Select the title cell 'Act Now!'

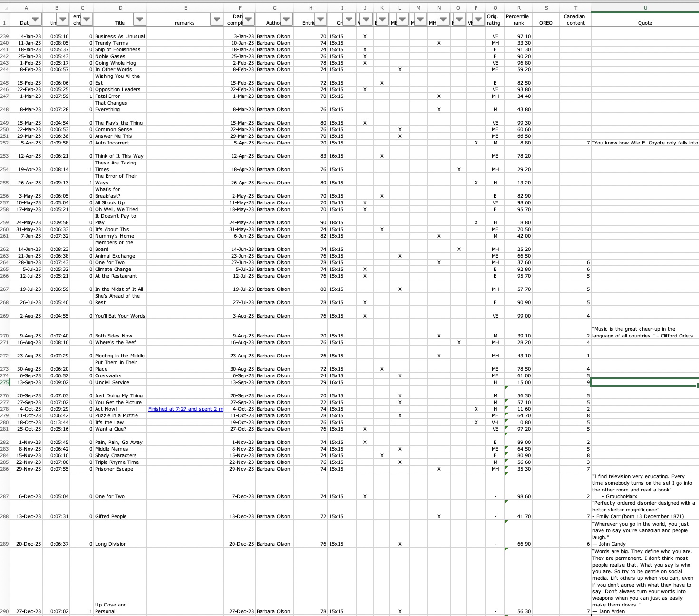[120, 409]
